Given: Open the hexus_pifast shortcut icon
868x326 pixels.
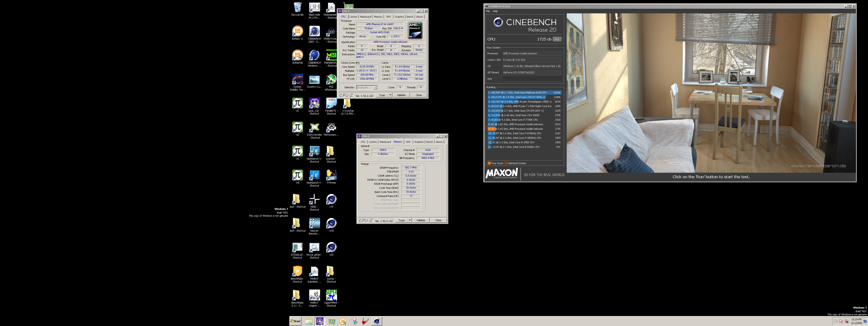Looking at the screenshot, I should pyautogui.click(x=314, y=250).
